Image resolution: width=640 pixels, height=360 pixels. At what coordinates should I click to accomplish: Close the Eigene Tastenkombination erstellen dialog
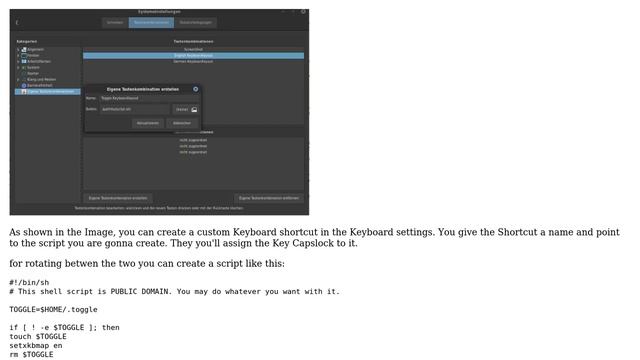[196, 89]
